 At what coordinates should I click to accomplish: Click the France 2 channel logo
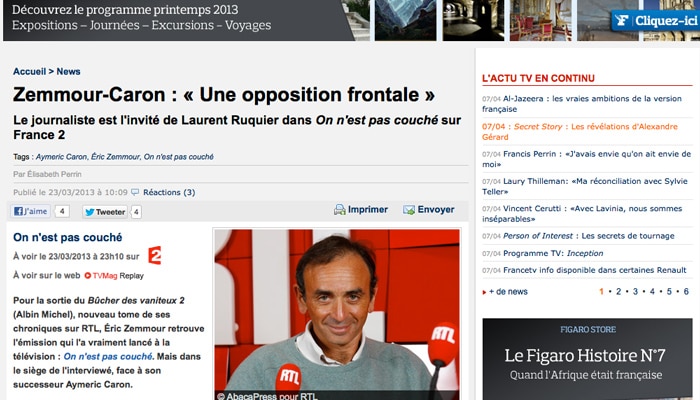point(154,255)
